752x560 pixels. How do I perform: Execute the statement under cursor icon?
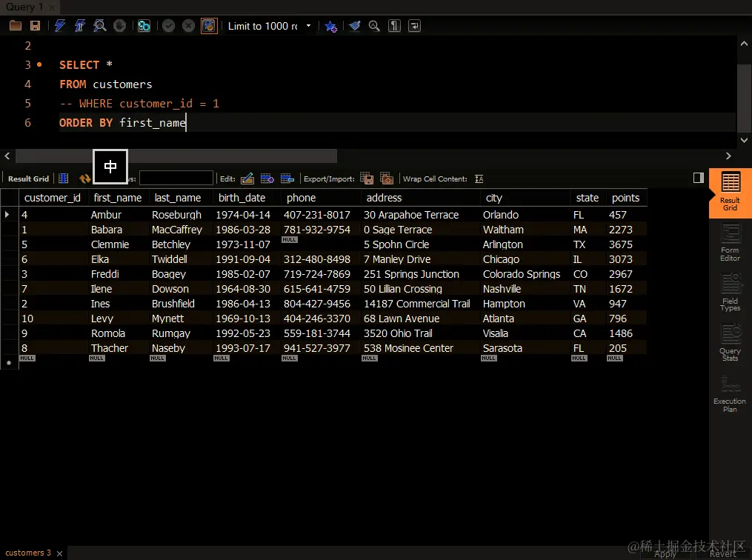pos(79,26)
